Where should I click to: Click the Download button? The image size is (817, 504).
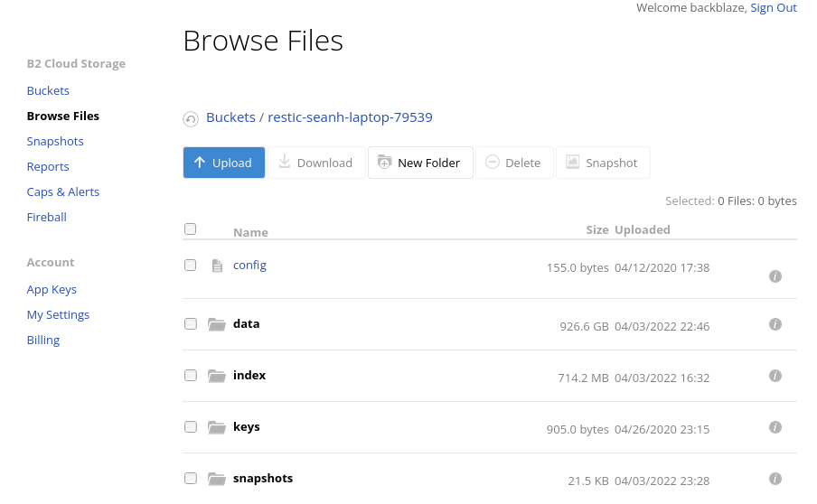coord(317,163)
